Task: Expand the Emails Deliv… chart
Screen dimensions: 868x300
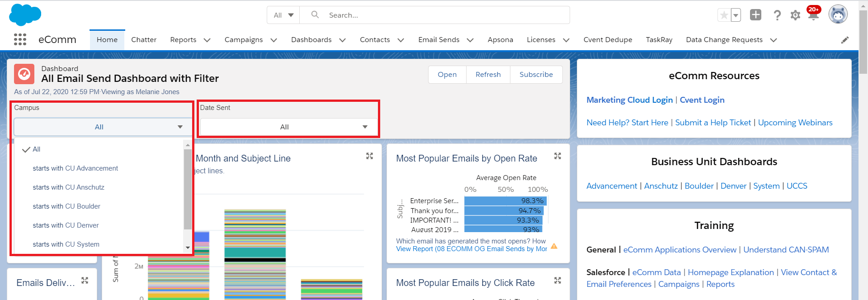Action: [x=85, y=281]
